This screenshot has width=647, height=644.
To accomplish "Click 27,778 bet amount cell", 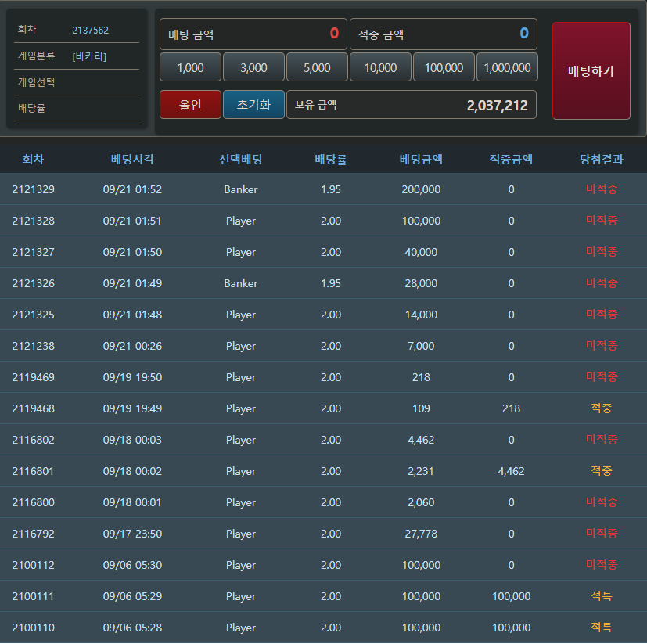I will 421,534.
